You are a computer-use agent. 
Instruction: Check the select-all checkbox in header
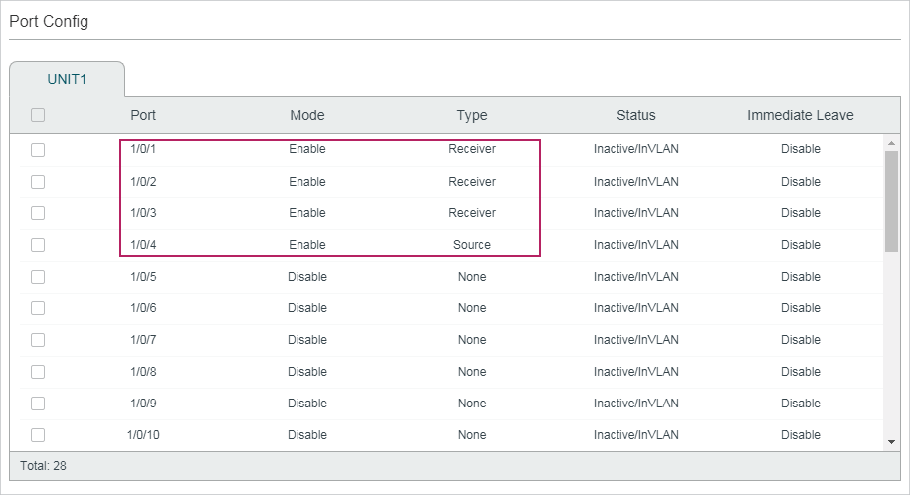pyautogui.click(x=38, y=115)
